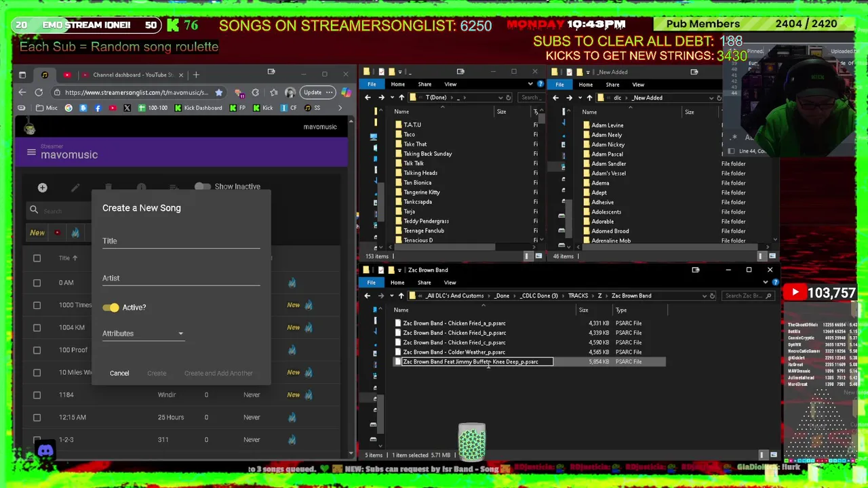Click the Title field in dialog
Image resolution: width=868 pixels, height=488 pixels.
tap(181, 241)
